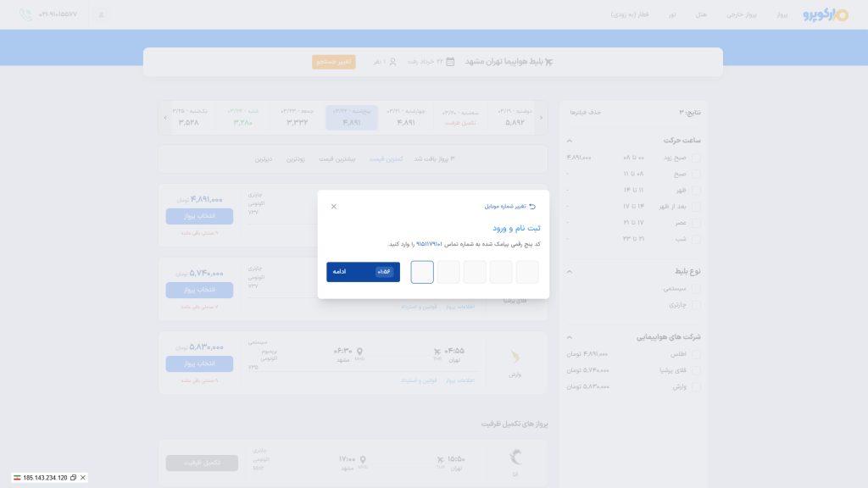Click the passenger icon in the search summary
The image size is (868, 488).
pos(392,61)
